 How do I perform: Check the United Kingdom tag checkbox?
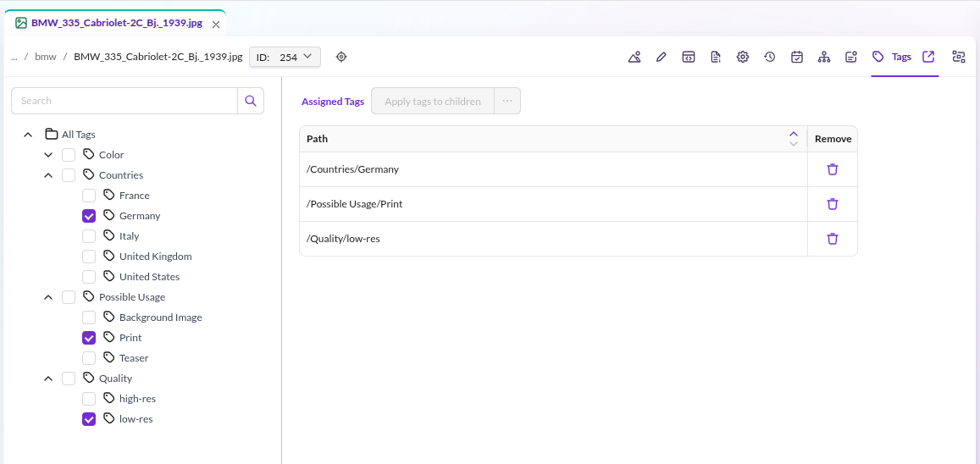(89, 257)
